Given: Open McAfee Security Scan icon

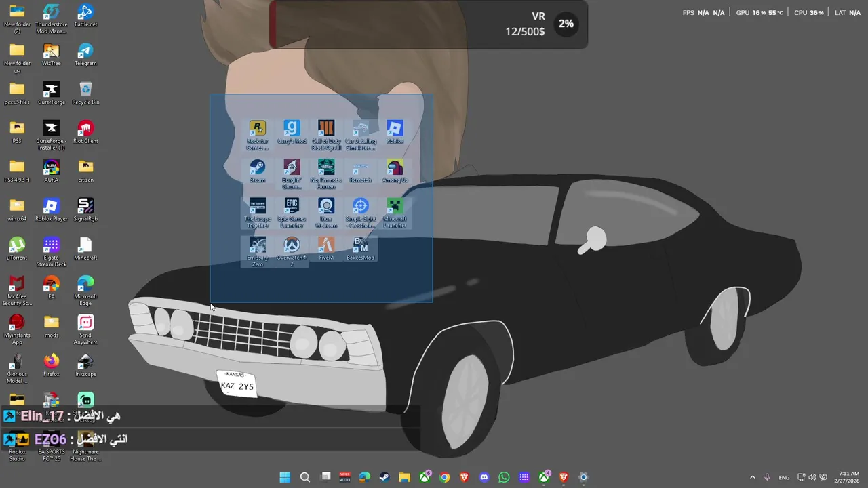Looking at the screenshot, I should click(x=17, y=290).
